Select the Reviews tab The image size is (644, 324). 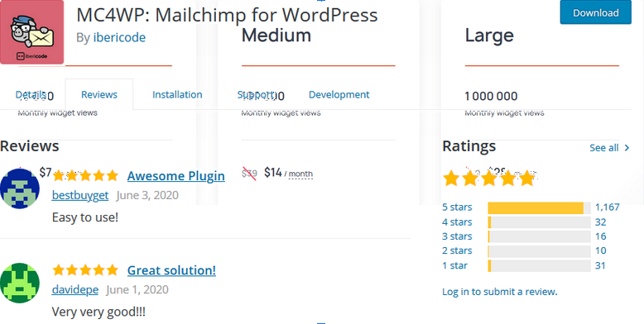pos(99,94)
